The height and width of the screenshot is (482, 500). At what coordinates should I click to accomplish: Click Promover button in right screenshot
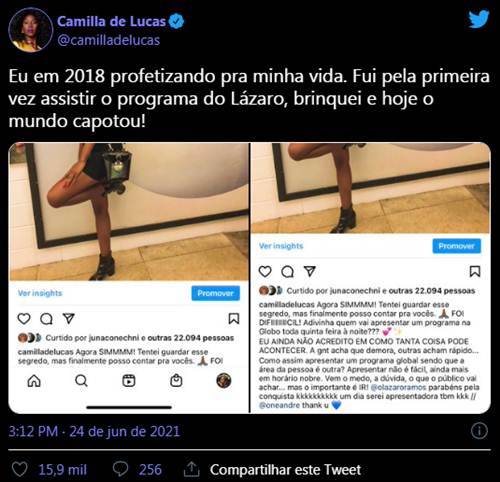click(457, 246)
